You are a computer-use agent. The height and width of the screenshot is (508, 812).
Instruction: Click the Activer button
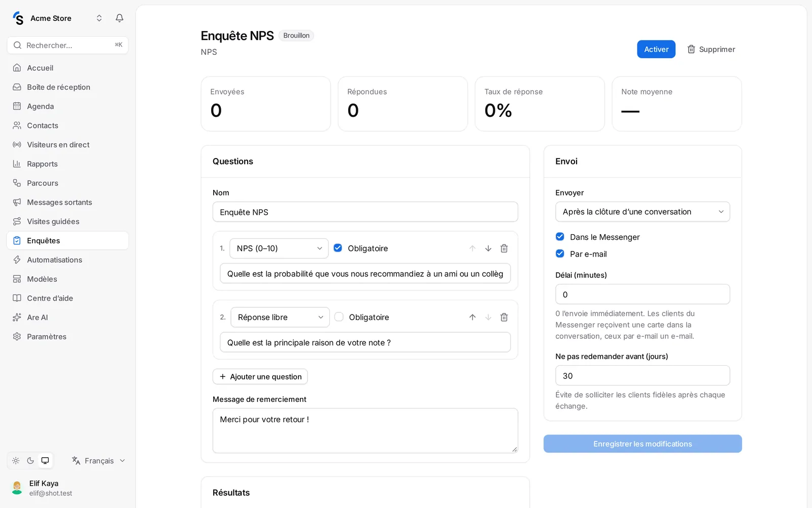(656, 49)
